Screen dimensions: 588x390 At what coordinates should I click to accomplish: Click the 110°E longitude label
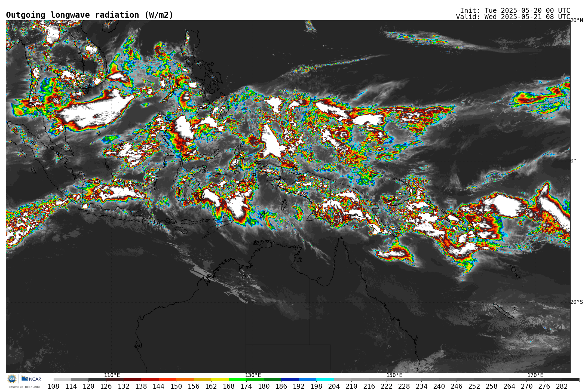pos(112,375)
